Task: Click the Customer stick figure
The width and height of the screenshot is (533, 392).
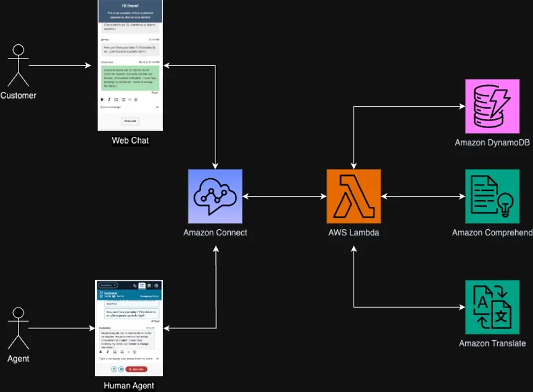Action: 19,65
